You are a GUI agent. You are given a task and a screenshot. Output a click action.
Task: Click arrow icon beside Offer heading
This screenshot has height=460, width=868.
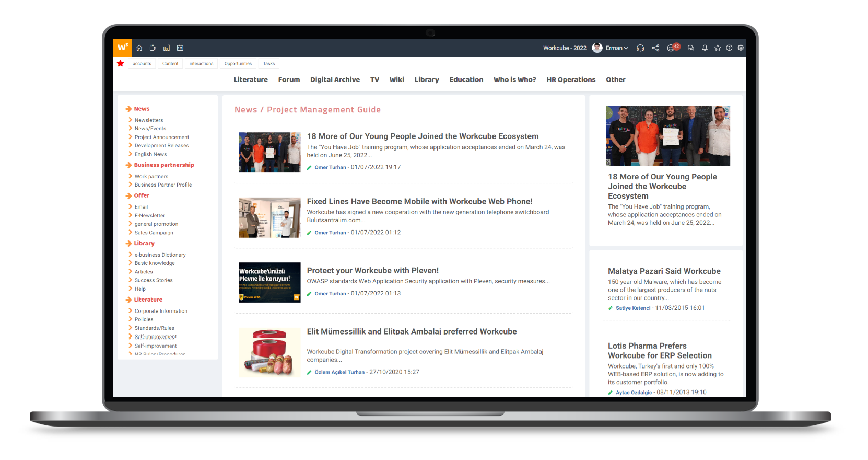coord(128,196)
